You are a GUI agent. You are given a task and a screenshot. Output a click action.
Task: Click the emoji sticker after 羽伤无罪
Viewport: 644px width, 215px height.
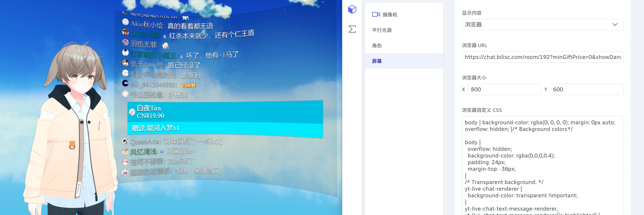coord(165,46)
